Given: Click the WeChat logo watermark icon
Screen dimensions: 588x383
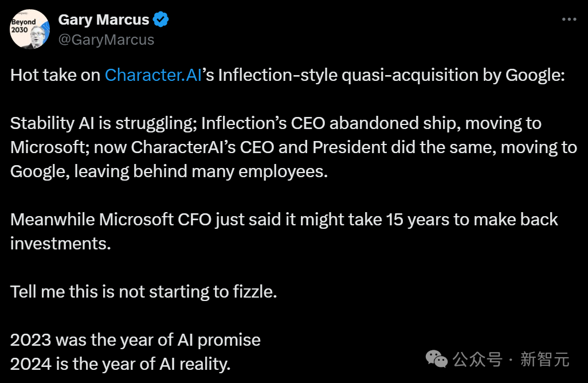Looking at the screenshot, I should tap(437, 359).
